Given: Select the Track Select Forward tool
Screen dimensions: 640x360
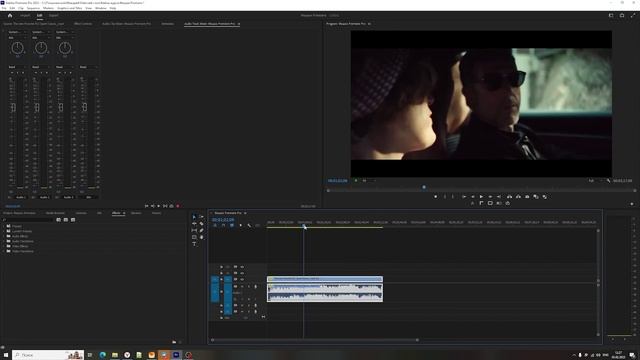Looking at the screenshot, I should click(201, 217).
